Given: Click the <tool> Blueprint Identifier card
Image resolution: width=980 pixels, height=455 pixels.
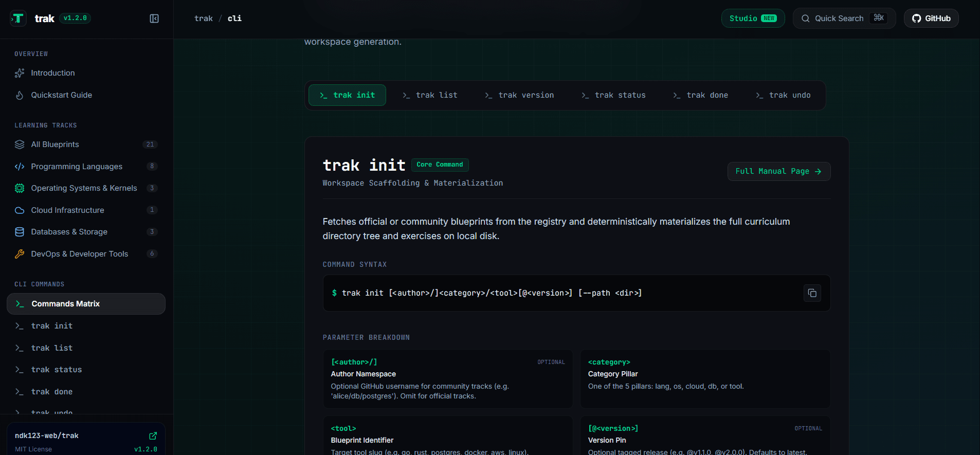Looking at the screenshot, I should coord(448,436).
